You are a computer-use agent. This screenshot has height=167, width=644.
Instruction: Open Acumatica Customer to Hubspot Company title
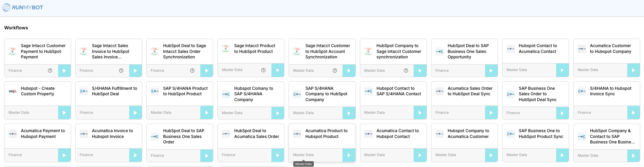[x=611, y=48]
